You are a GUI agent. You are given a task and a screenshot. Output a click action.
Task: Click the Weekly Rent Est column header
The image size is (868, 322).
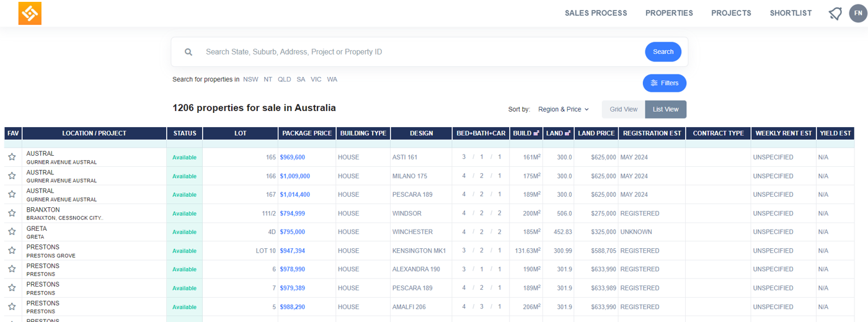point(784,133)
